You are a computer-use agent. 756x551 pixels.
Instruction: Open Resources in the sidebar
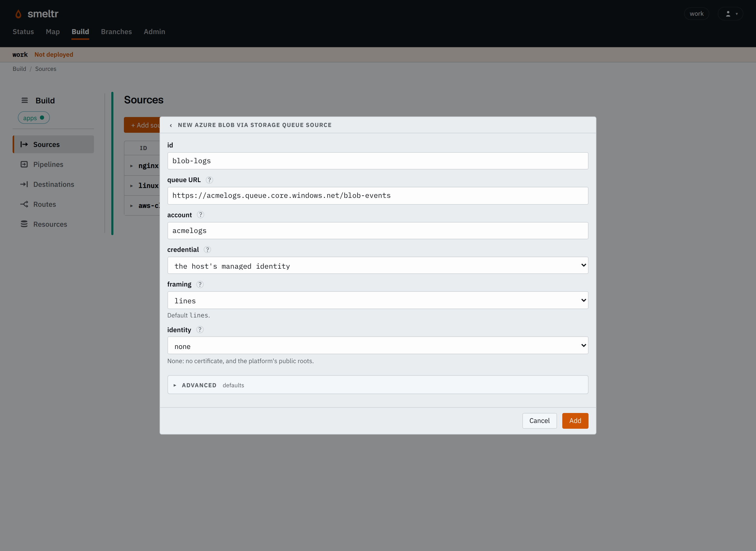(53, 224)
